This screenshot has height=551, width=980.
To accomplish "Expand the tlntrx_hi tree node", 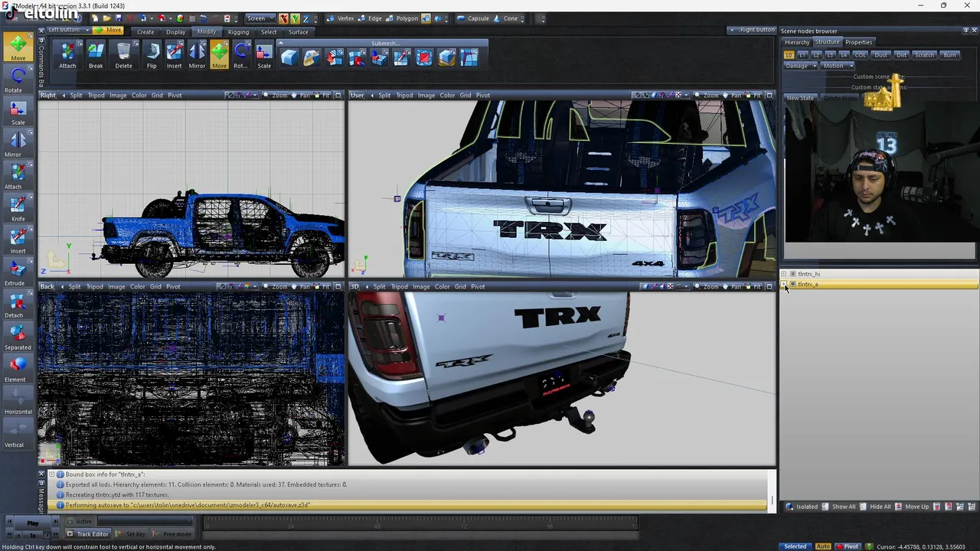I will (784, 274).
